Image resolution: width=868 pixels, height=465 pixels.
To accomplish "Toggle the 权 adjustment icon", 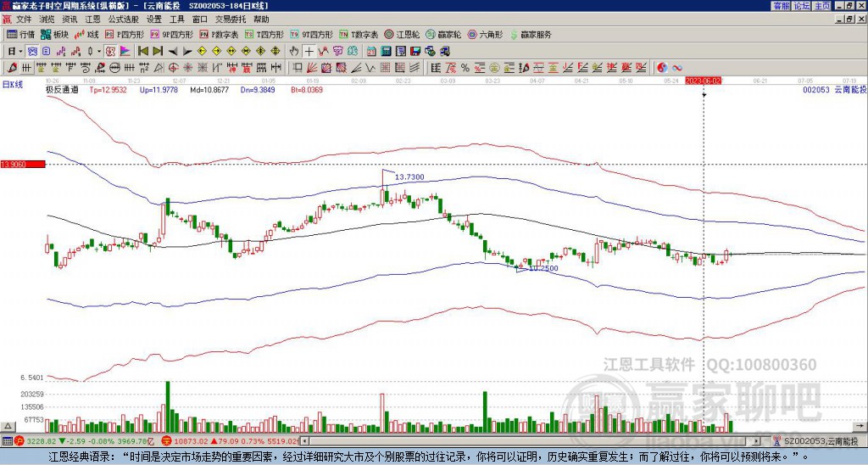I will pos(110,52).
